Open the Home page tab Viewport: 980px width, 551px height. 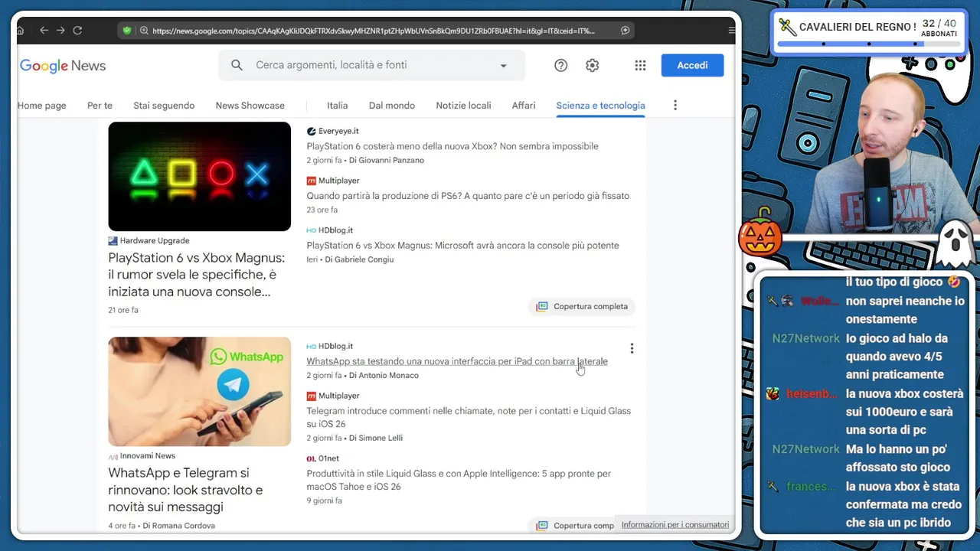(x=42, y=106)
